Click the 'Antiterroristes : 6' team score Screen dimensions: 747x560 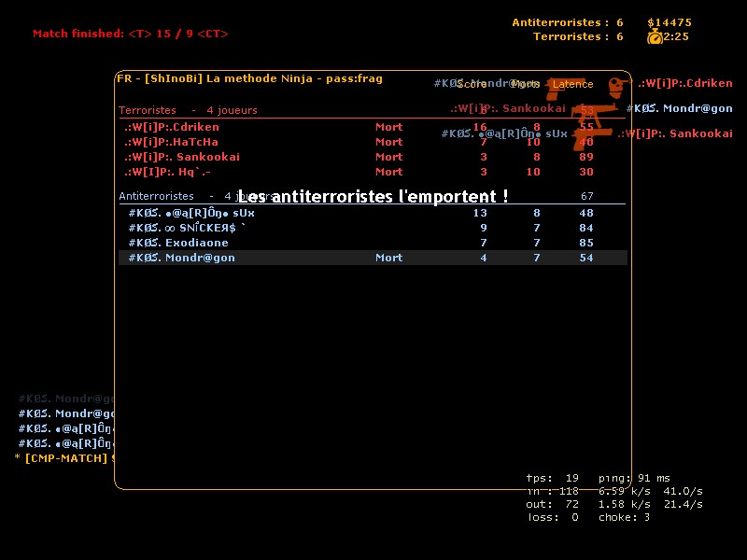tap(568, 22)
